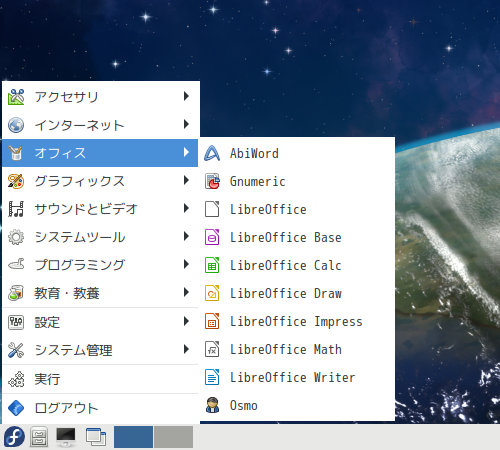
Task: Select the グラフィックス menu category
Action: click(100, 181)
